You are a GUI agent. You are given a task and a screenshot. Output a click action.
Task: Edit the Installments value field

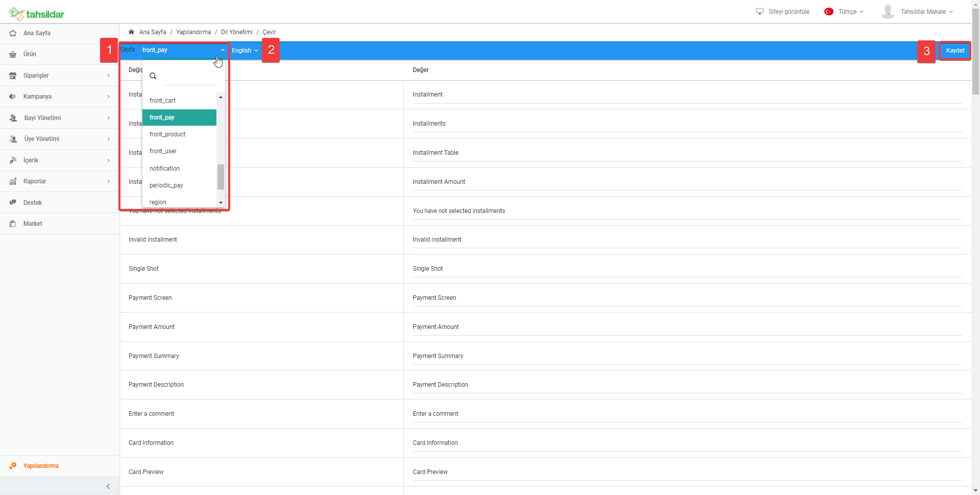[x=687, y=124]
